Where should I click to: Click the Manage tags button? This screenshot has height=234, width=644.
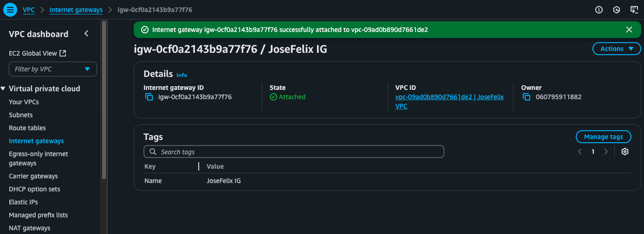pyautogui.click(x=603, y=137)
